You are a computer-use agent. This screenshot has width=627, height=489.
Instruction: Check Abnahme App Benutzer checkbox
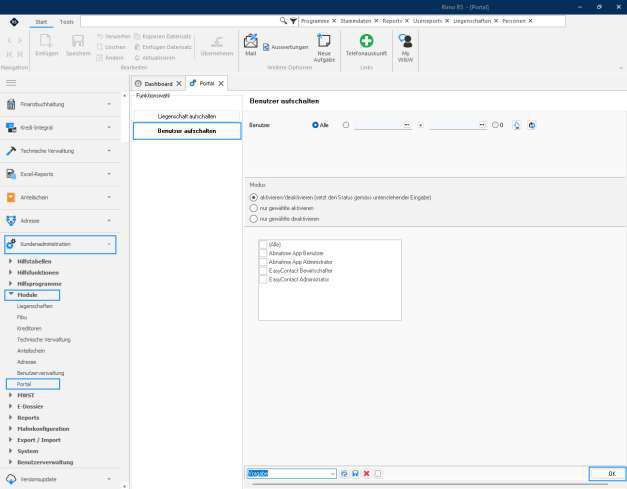coord(263,253)
